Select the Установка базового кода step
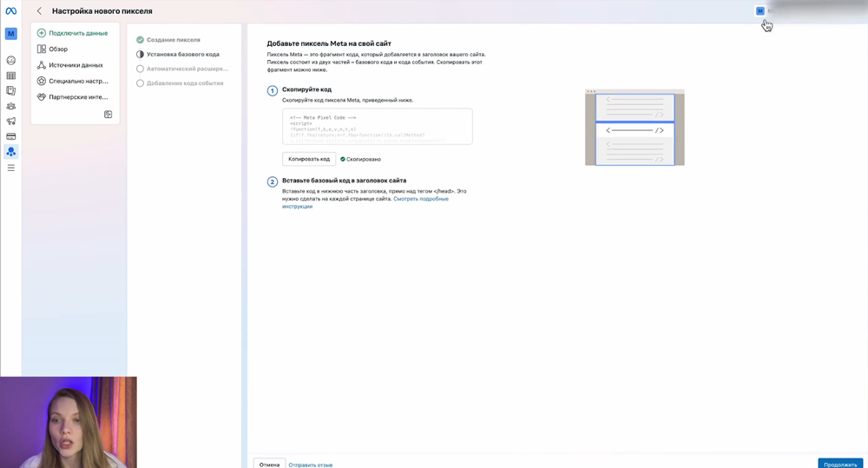 point(182,54)
